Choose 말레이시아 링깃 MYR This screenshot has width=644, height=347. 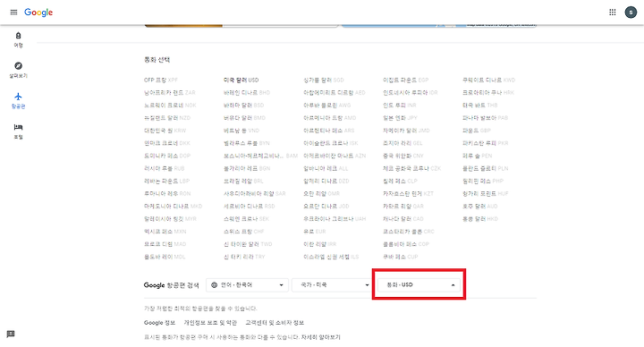pyautogui.click(x=170, y=219)
